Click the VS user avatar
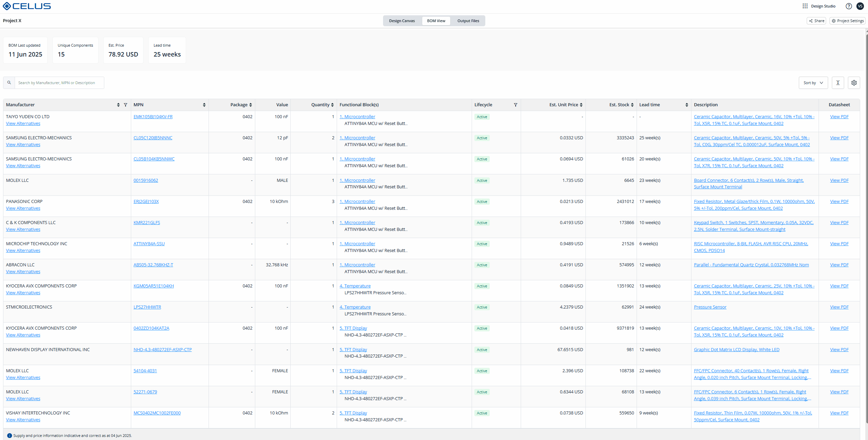 (860, 6)
